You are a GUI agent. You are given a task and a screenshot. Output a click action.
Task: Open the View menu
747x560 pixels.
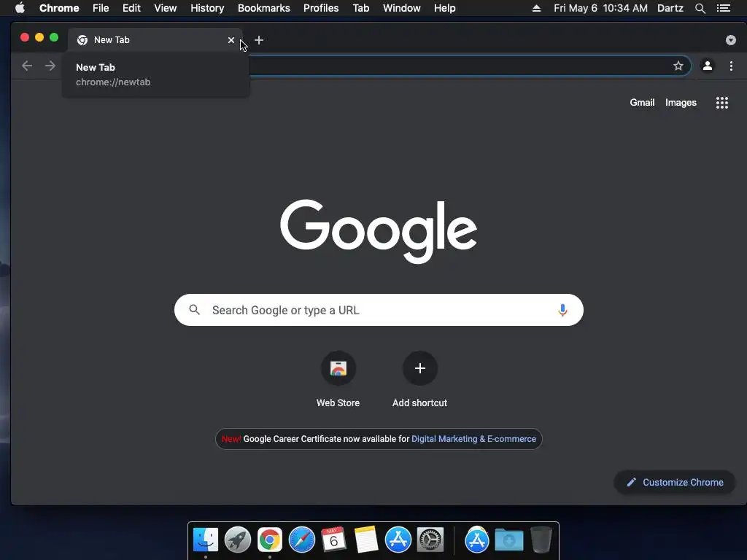[166, 8]
